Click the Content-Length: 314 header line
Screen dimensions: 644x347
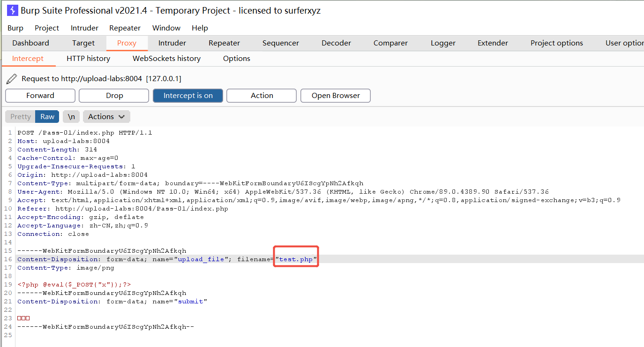[57, 150]
